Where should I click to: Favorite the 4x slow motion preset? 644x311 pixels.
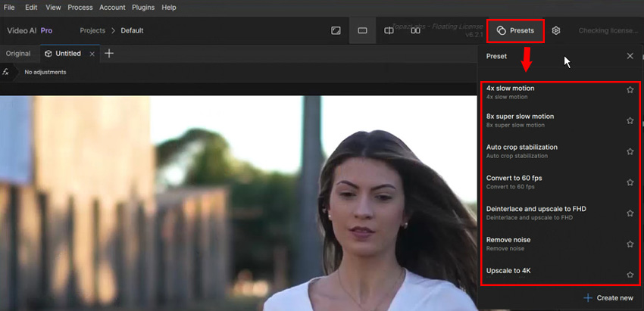coord(630,89)
